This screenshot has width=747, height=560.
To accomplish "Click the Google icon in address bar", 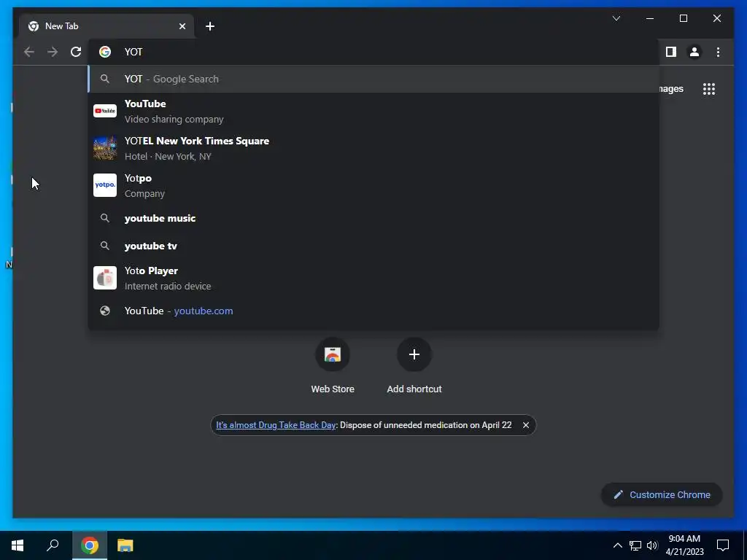I will (105, 52).
